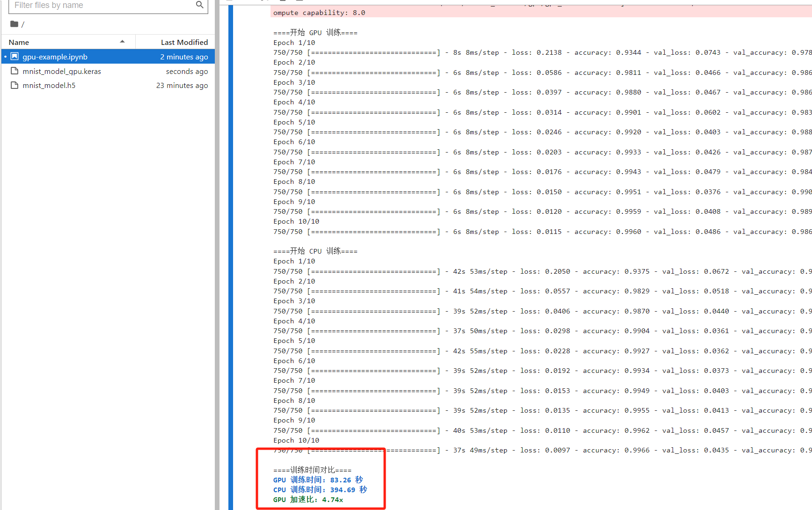The width and height of the screenshot is (812, 510).
Task: Click 'seconds ago' timestamp of keras file
Action: coord(187,71)
